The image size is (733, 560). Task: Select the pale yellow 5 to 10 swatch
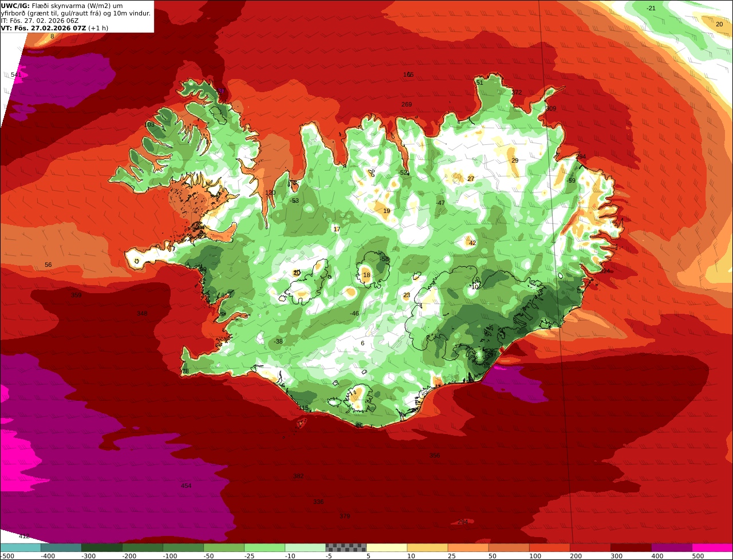click(x=387, y=547)
